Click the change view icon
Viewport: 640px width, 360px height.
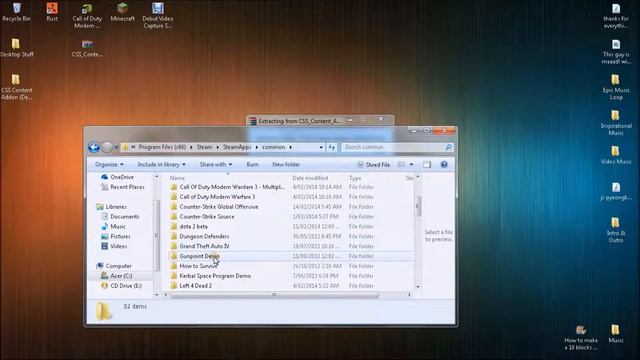[x=402, y=164]
